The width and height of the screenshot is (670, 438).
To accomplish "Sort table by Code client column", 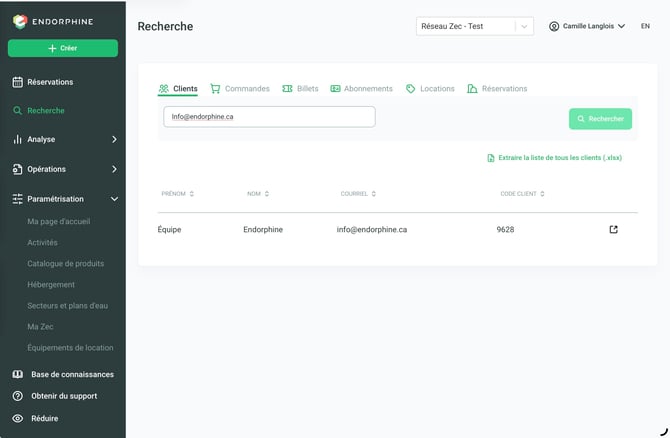I will 522,194.
